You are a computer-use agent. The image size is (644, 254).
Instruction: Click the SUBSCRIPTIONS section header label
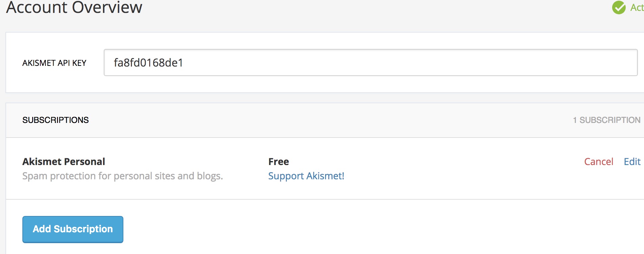pos(56,120)
